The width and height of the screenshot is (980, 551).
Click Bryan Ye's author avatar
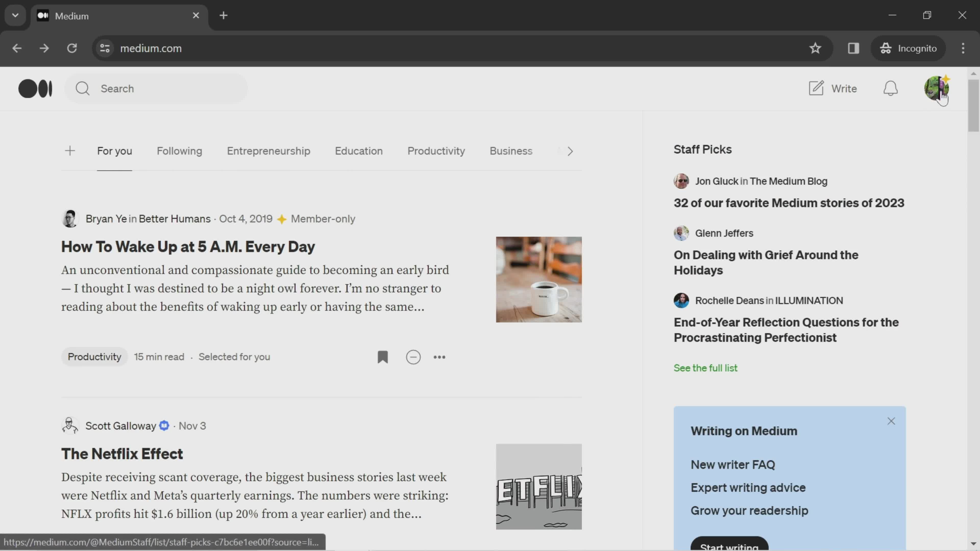point(70,219)
